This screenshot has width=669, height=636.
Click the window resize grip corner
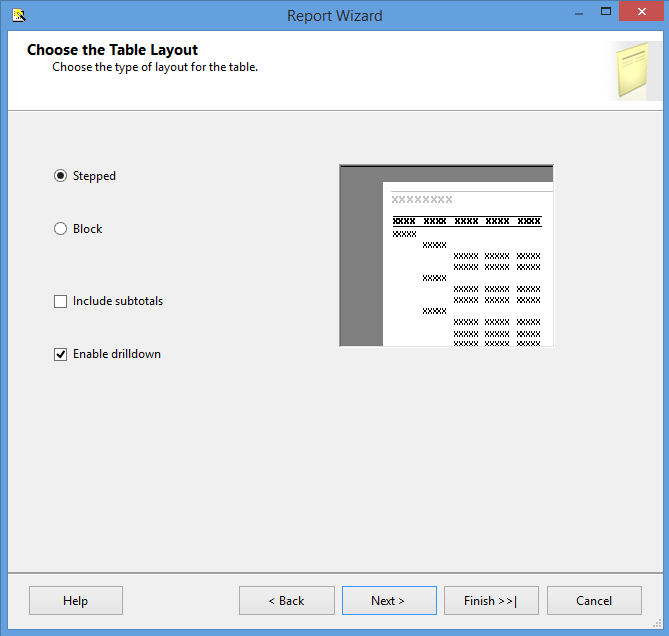657,623
